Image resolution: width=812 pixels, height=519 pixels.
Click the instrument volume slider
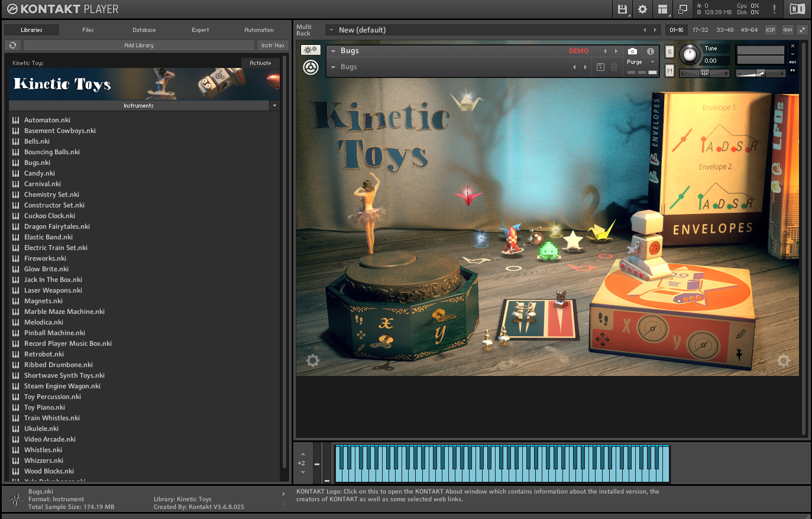tap(761, 73)
